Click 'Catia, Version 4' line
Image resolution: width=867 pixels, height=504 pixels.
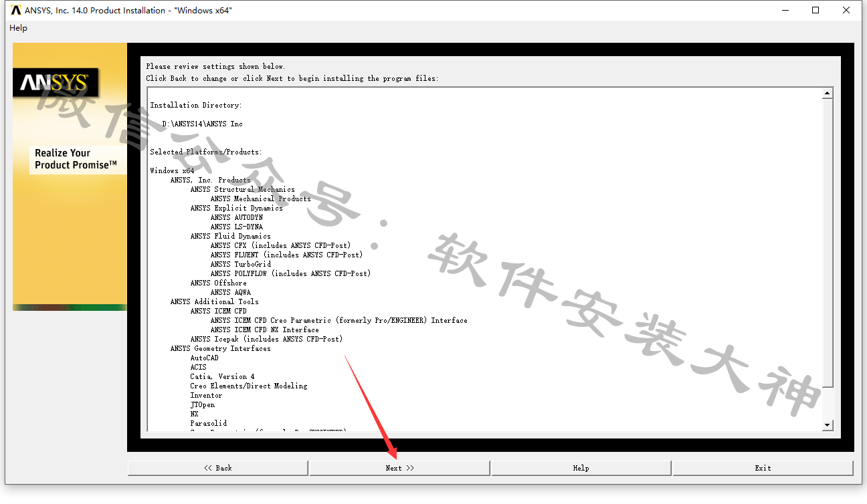222,376
